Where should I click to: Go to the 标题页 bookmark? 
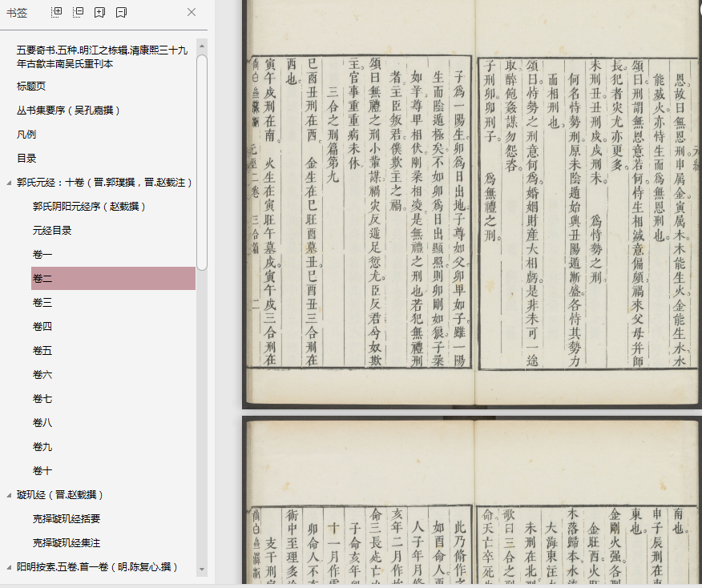click(x=31, y=87)
